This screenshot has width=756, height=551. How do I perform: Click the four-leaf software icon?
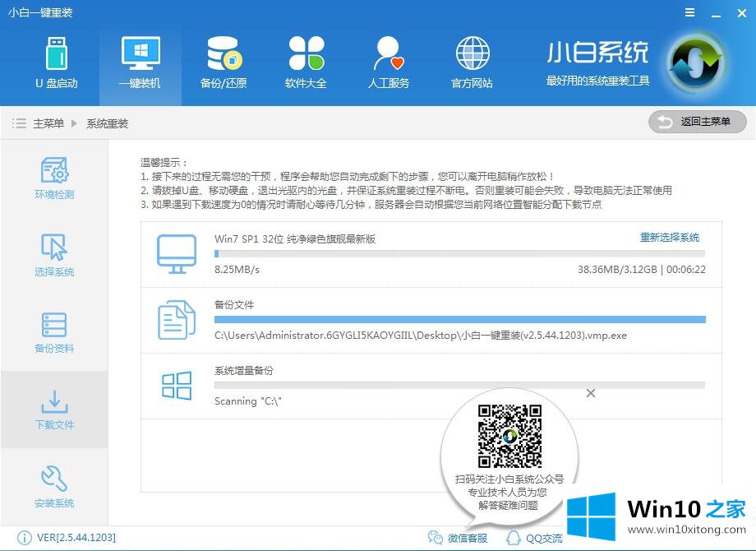pyautogui.click(x=307, y=53)
